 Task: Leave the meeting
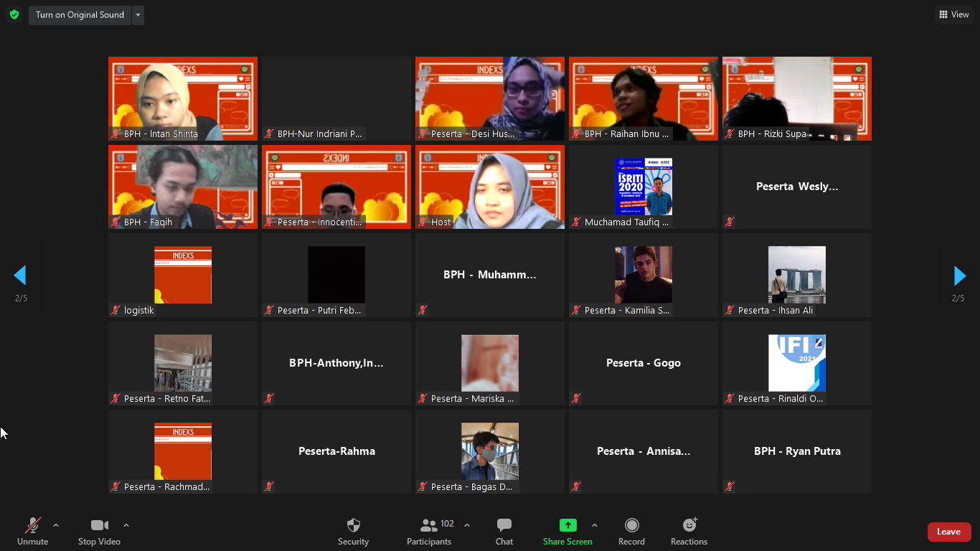point(949,532)
